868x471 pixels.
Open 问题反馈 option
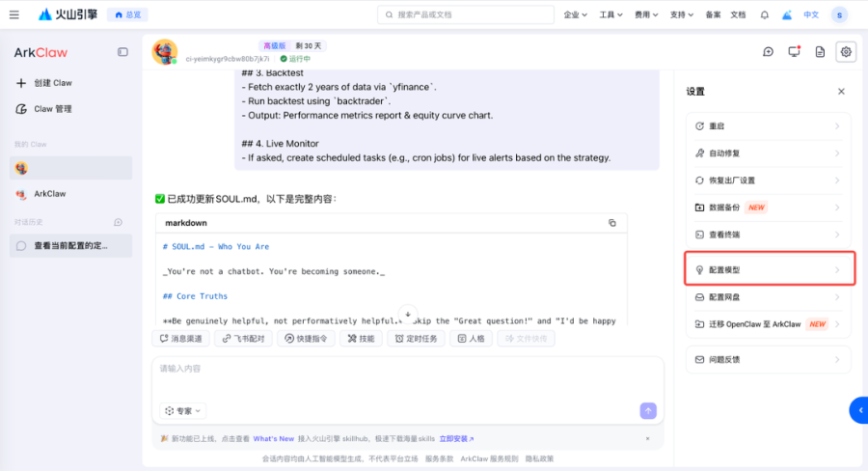pyautogui.click(x=768, y=360)
